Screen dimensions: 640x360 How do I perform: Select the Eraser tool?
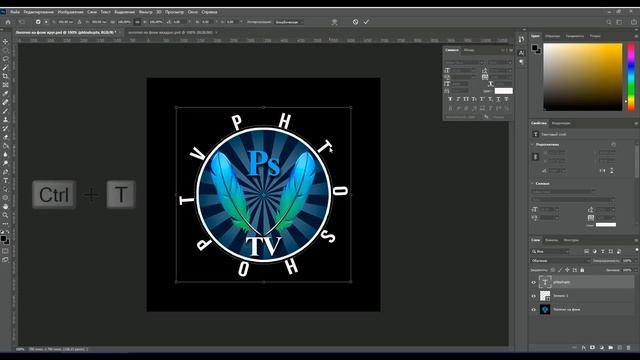[5, 137]
